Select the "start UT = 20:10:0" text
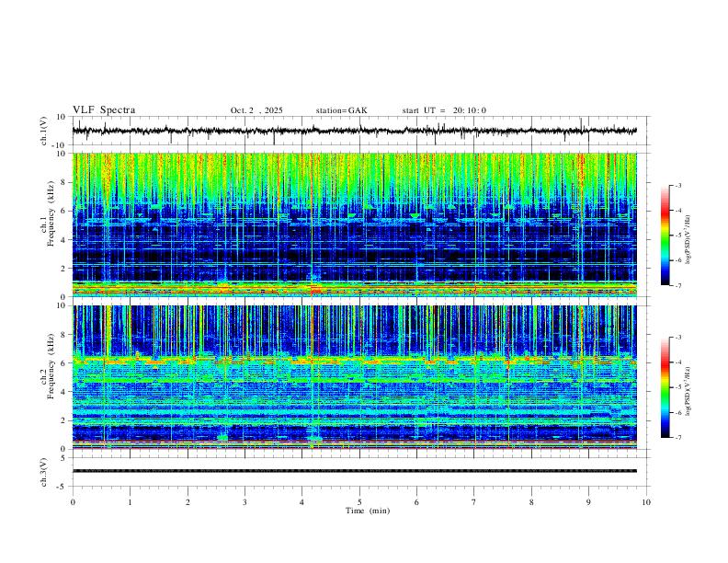Image resolution: width=728 pixels, height=563 pixels. coord(444,110)
